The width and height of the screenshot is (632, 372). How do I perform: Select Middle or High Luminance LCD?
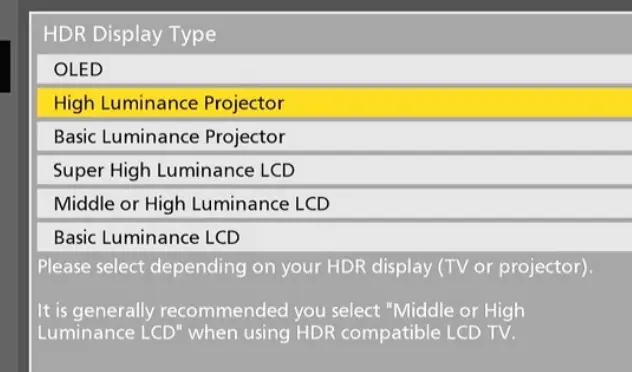pos(335,204)
